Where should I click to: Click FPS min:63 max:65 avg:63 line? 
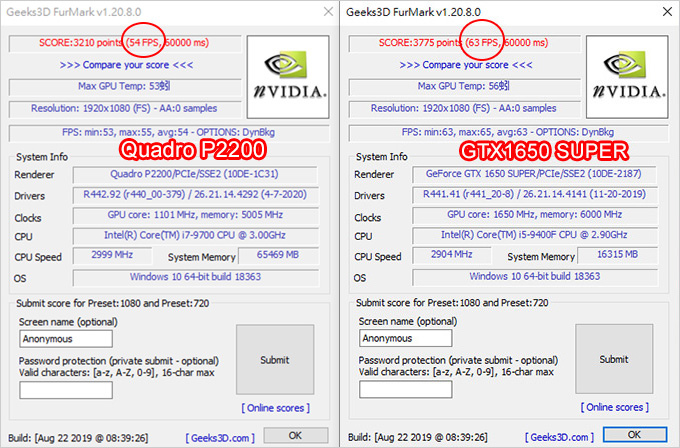coord(508,132)
